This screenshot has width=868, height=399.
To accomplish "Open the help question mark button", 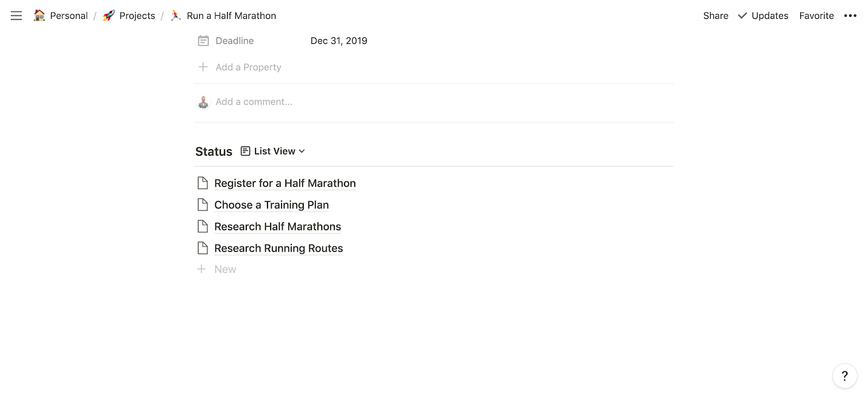I will [844, 376].
